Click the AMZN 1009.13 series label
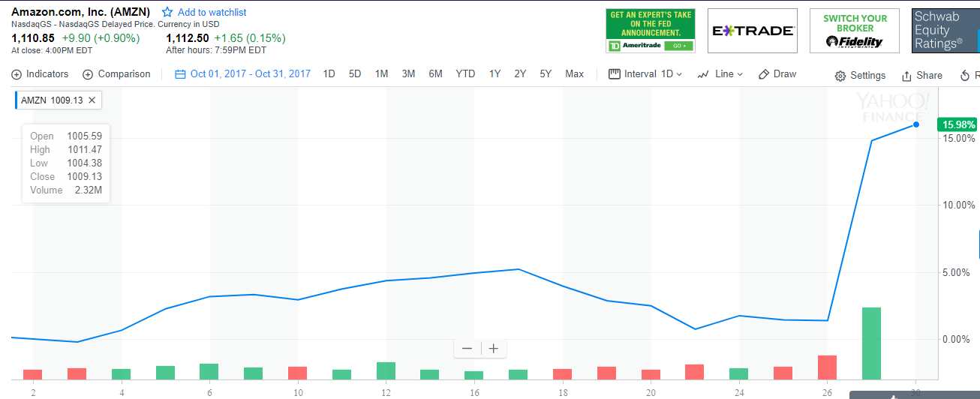The height and width of the screenshot is (399, 980). click(x=52, y=100)
